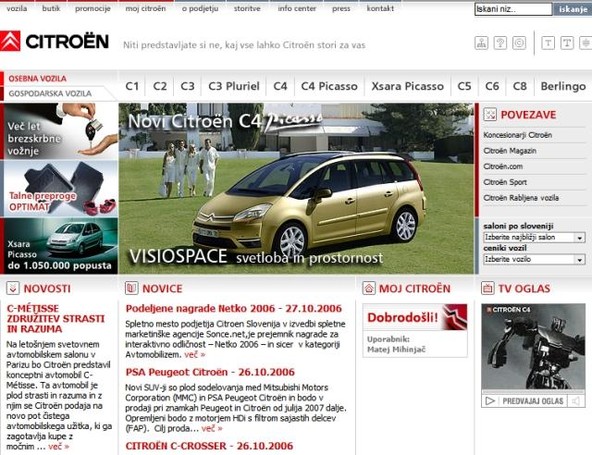Image resolution: width=592 pixels, height=455 pixels.
Task: Click the Novice book icon
Action: (131, 288)
